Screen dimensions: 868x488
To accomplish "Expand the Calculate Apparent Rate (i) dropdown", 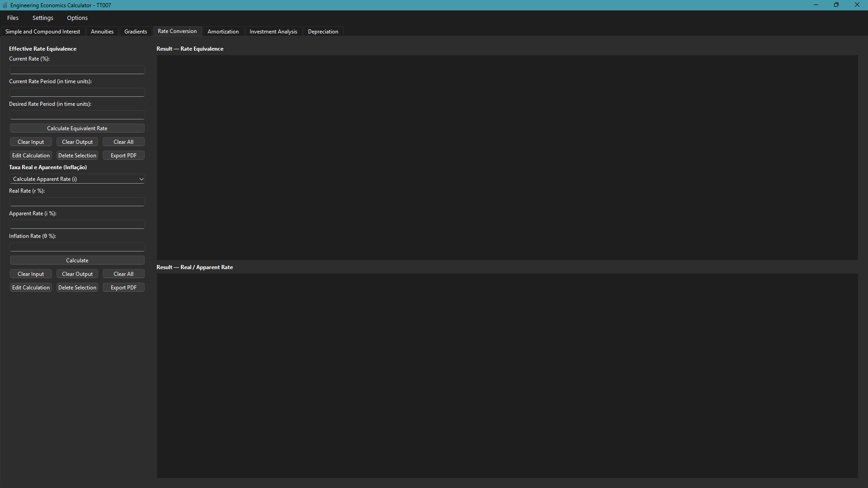I will (77, 179).
